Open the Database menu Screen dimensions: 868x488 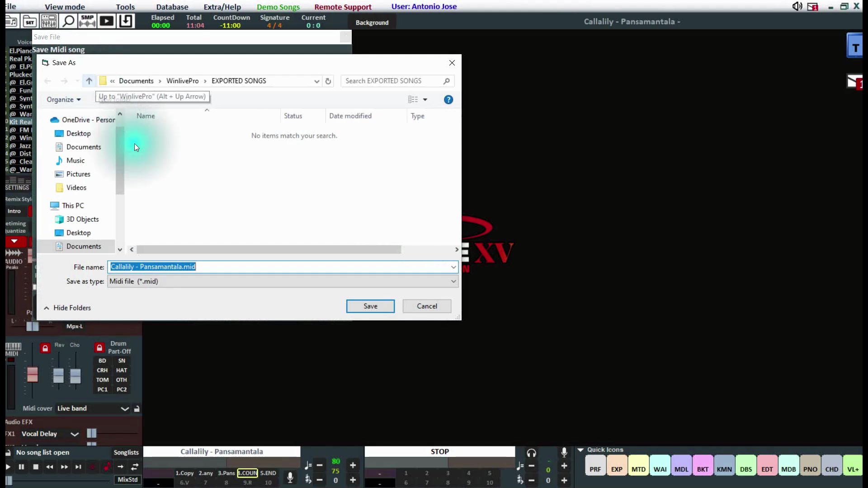(172, 7)
